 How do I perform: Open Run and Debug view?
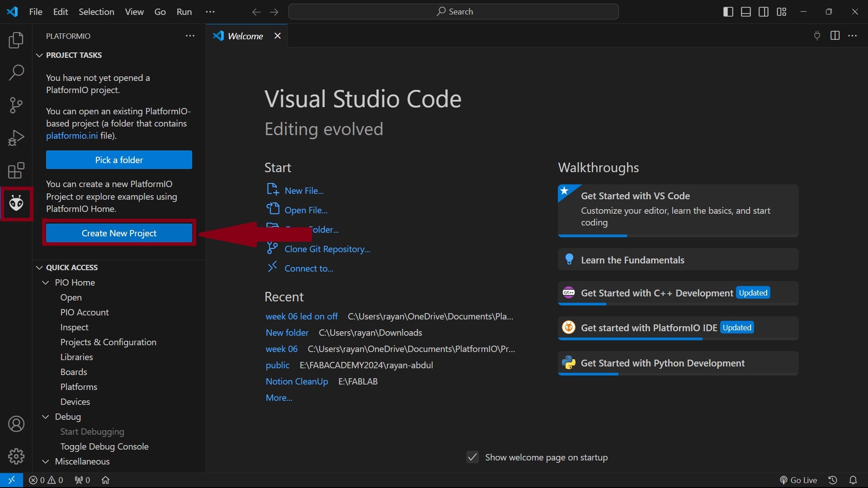pos(16,138)
